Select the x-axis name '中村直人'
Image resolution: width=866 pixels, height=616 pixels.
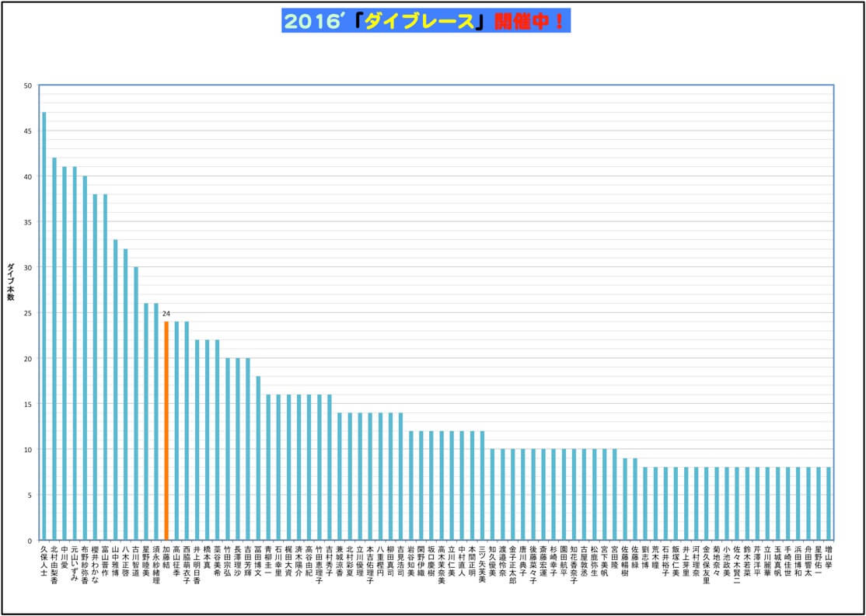[462, 560]
